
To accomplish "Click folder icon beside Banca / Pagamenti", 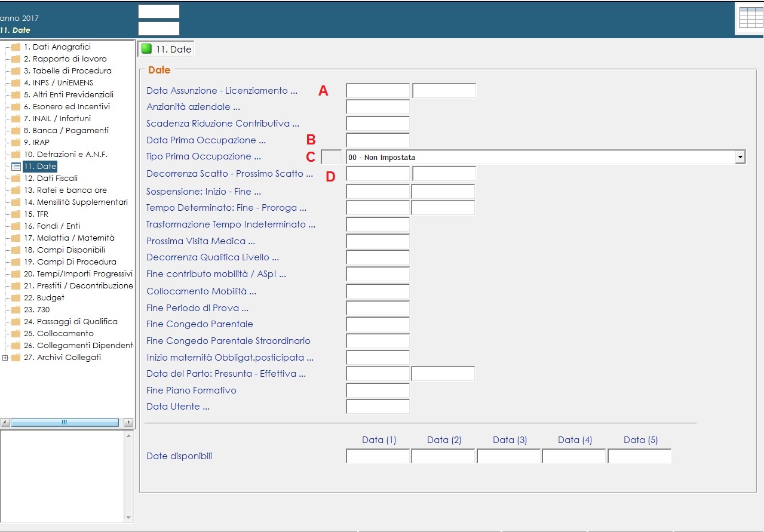I will (16, 131).
